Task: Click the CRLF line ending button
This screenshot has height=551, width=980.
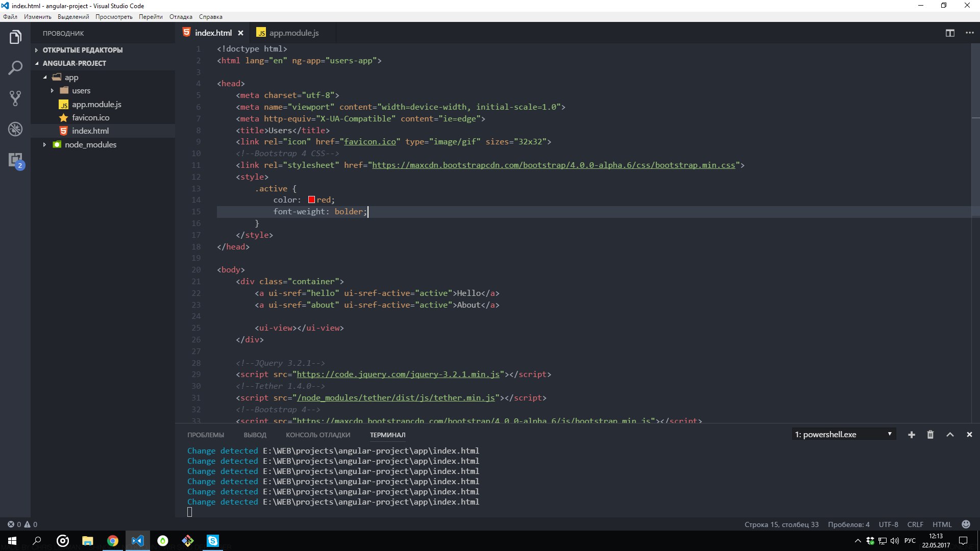Action: coord(915,524)
